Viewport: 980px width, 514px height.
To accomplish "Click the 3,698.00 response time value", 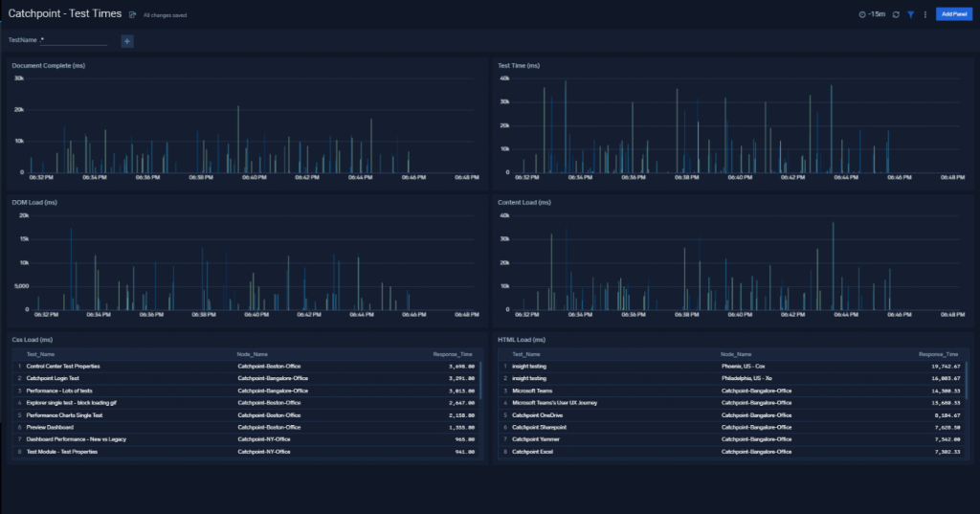I will pyautogui.click(x=462, y=367).
